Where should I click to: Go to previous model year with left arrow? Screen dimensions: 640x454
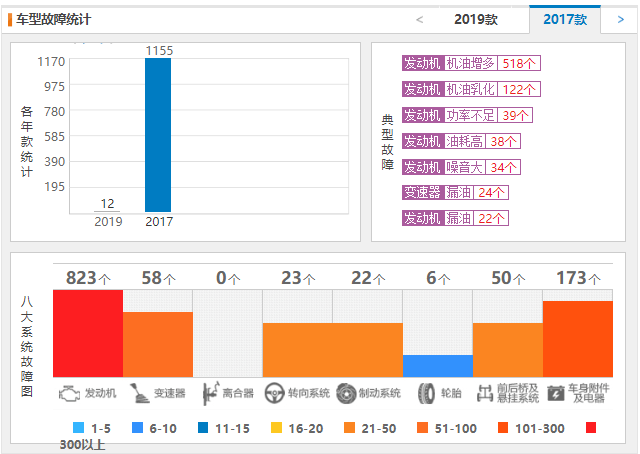pos(420,19)
